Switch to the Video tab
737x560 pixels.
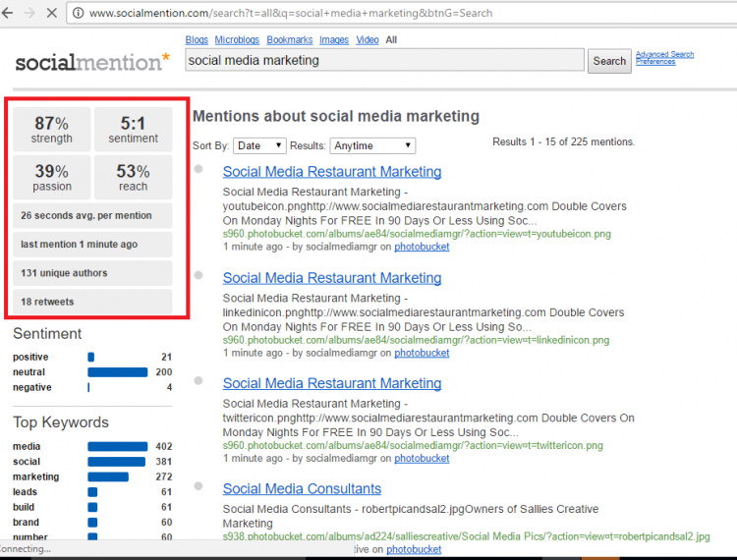point(368,40)
